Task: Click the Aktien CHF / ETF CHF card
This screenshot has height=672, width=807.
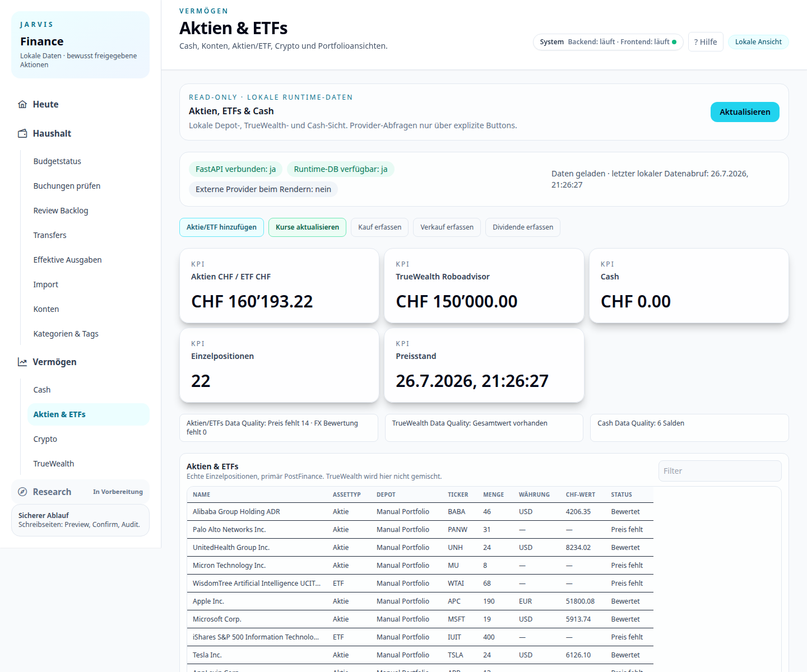Action: click(279, 286)
